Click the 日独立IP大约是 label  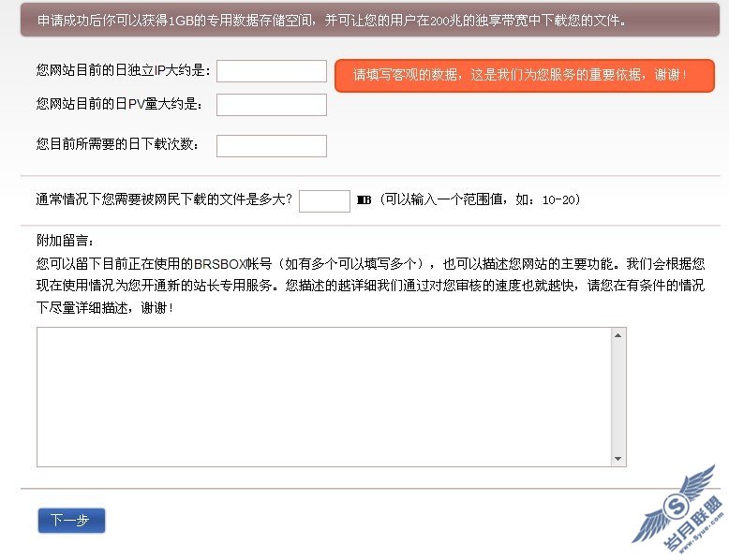(124, 70)
